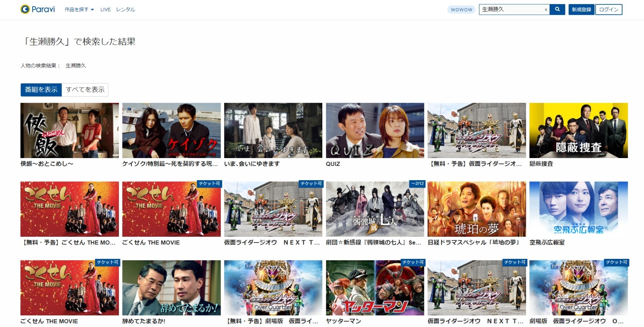The height and width of the screenshot is (327, 644).
Task: Click the チケット可 badge on ヤッターマン
Action: point(413,262)
